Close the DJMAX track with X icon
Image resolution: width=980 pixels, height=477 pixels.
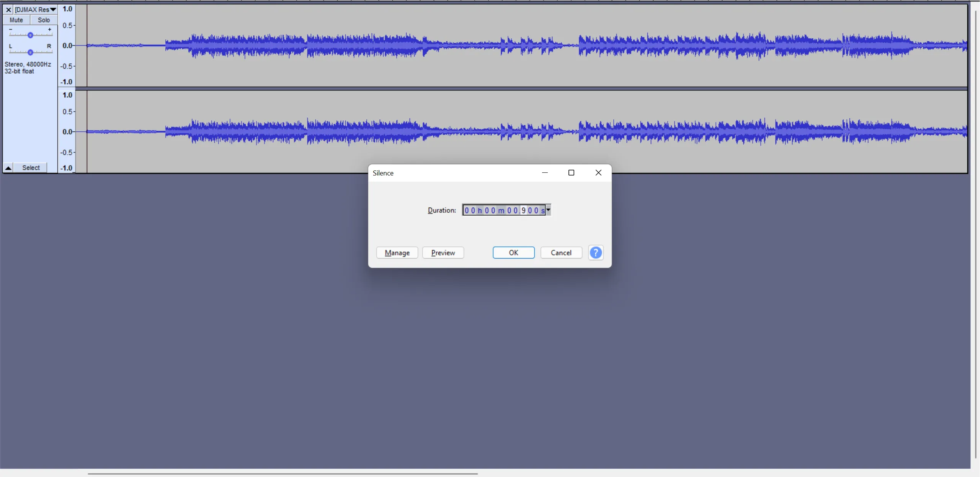tap(8, 10)
